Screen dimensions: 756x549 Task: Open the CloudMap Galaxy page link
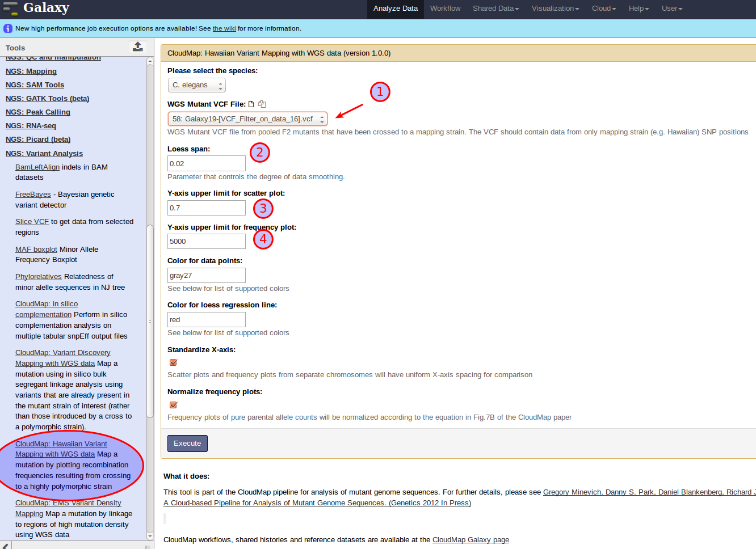[471, 540]
